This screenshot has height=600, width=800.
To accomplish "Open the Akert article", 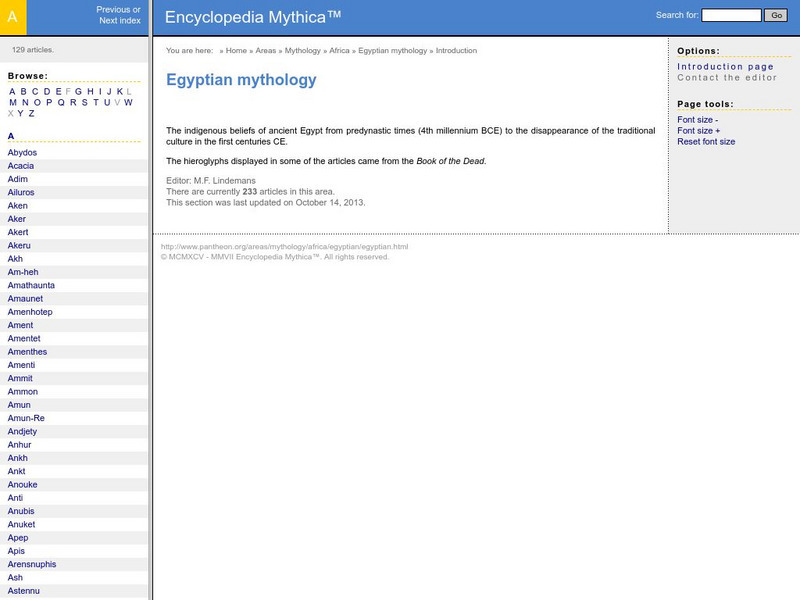I will pos(18,232).
